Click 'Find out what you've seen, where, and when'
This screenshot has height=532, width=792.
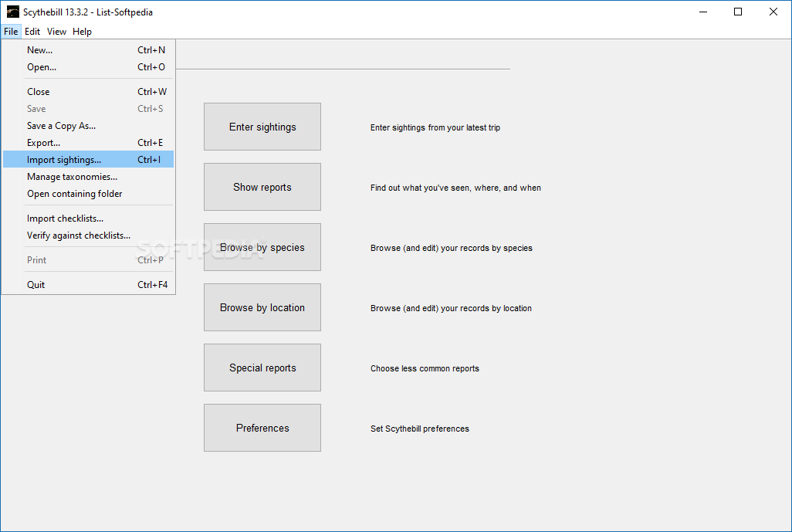click(x=455, y=188)
